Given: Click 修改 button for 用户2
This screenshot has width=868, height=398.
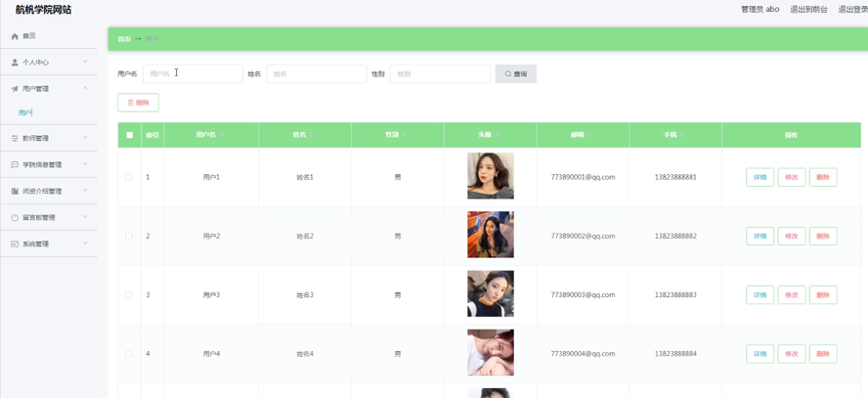Looking at the screenshot, I should pos(791,236).
